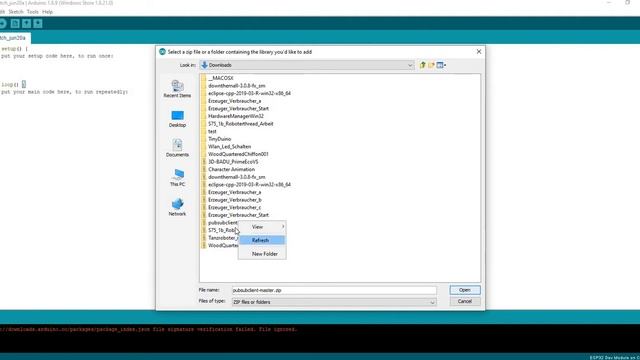The height and width of the screenshot is (360, 640).
Task: Click Arduino's Save sketch toolbar icon
Action: 38,23
